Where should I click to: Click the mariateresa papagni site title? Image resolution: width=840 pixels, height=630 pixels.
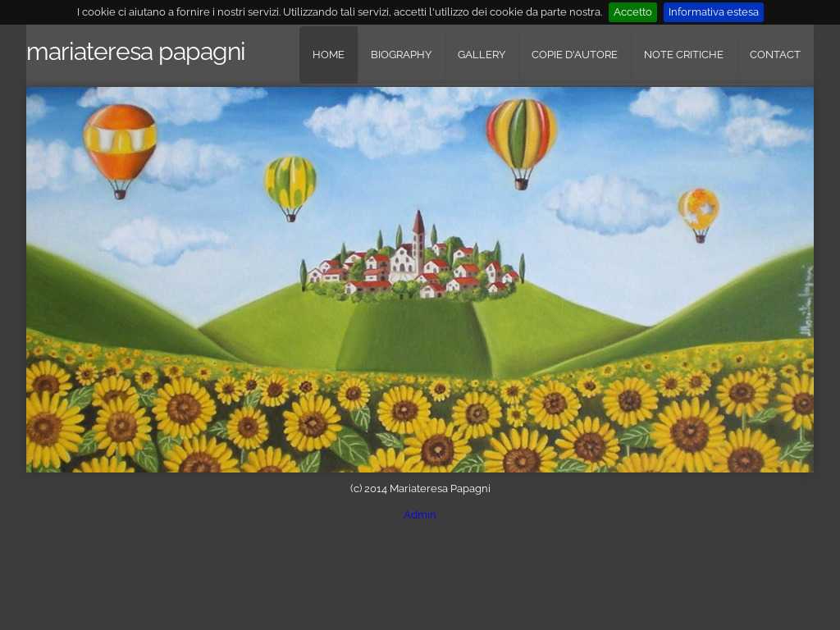135,52
